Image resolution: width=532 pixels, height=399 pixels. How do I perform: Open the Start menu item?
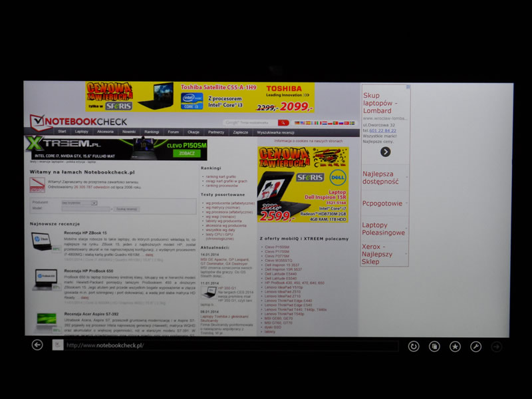[x=62, y=132]
